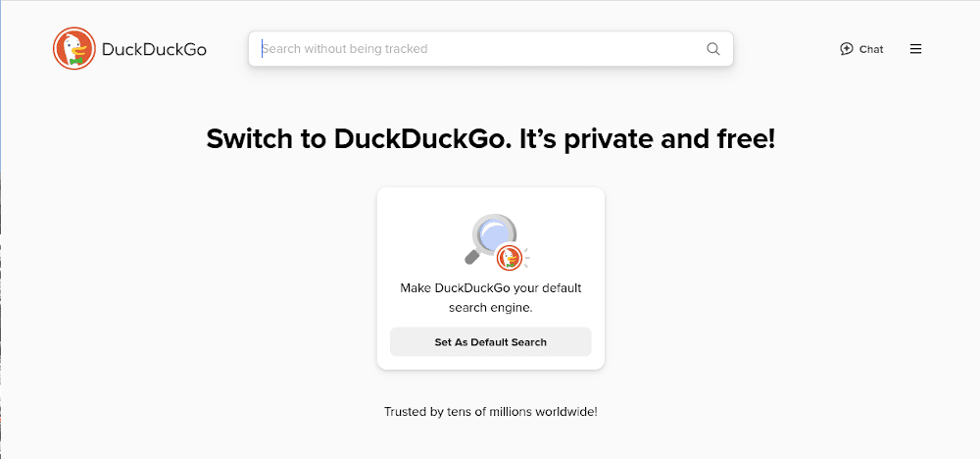
Task: Click the DuckDuckGo duck logo icon
Action: pos(73,49)
